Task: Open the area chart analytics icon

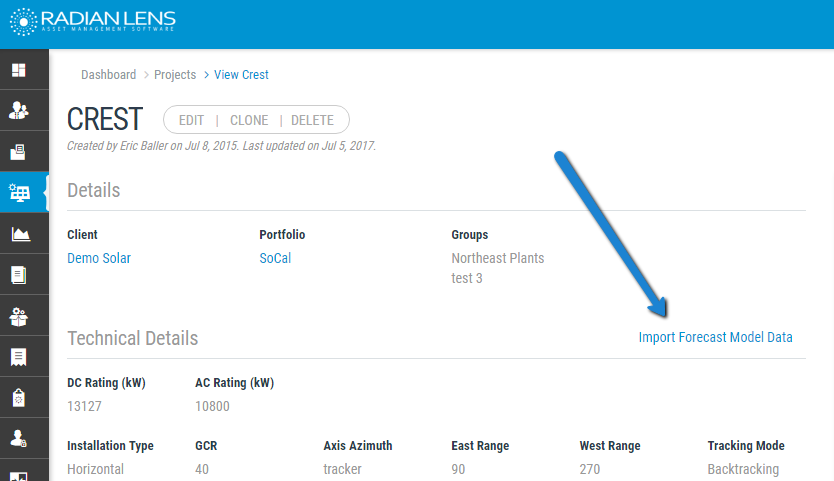Action: (x=19, y=234)
